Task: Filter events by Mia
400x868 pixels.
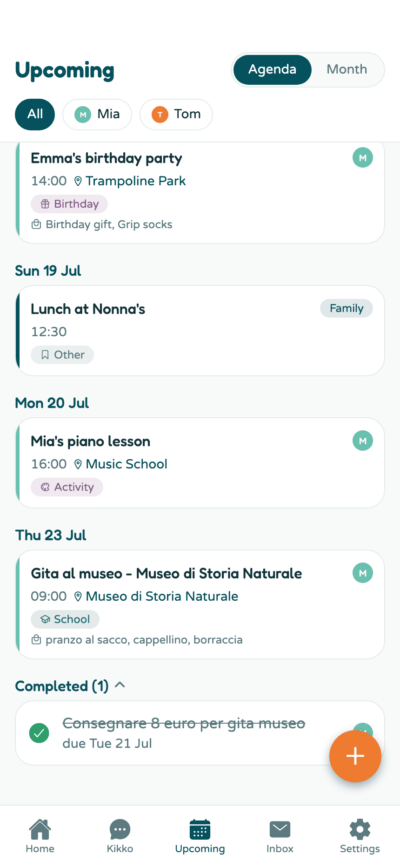Action: click(x=97, y=114)
